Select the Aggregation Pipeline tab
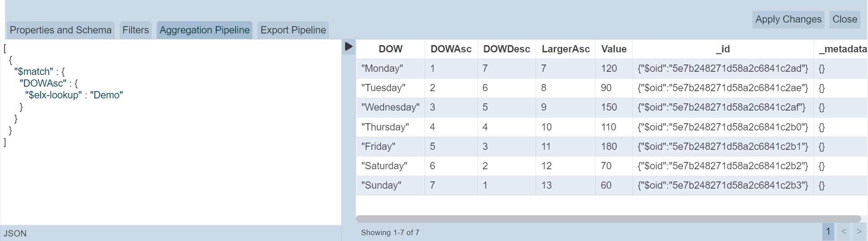Viewport: 868px width, 241px height. 204,30
